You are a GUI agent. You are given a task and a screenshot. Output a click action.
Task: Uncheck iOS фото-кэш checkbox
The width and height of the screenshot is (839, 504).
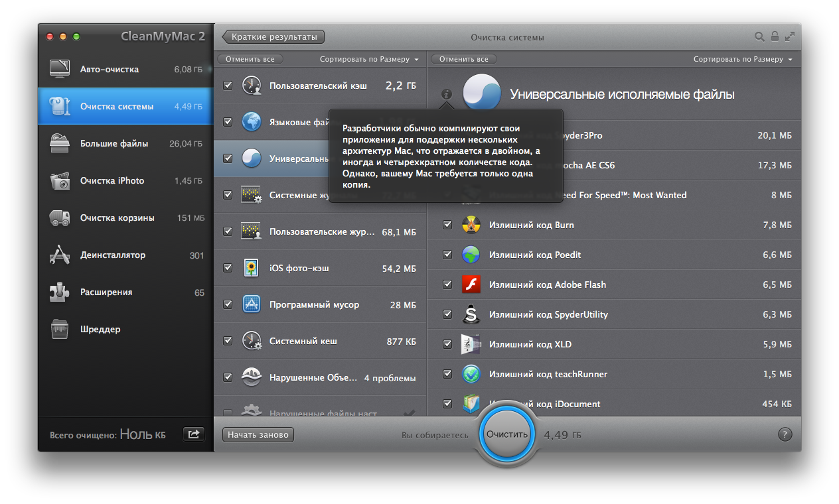tap(228, 268)
